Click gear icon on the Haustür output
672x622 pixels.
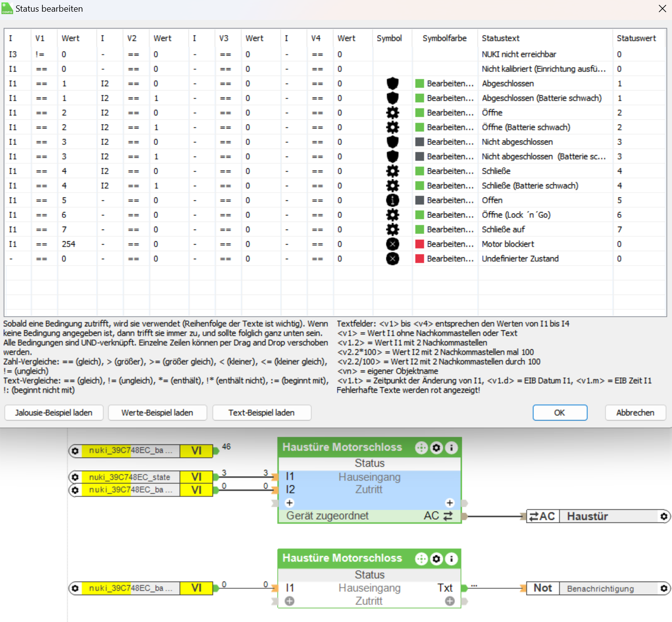[x=664, y=516]
